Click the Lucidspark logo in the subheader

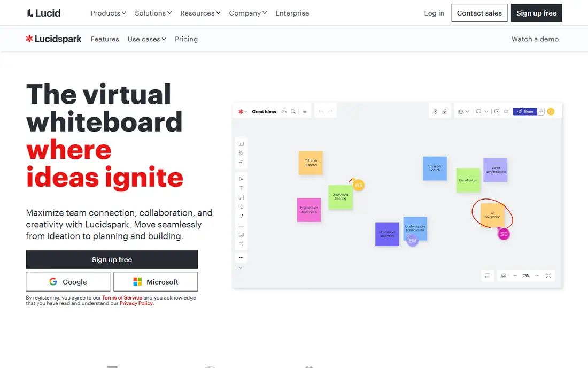click(x=53, y=39)
